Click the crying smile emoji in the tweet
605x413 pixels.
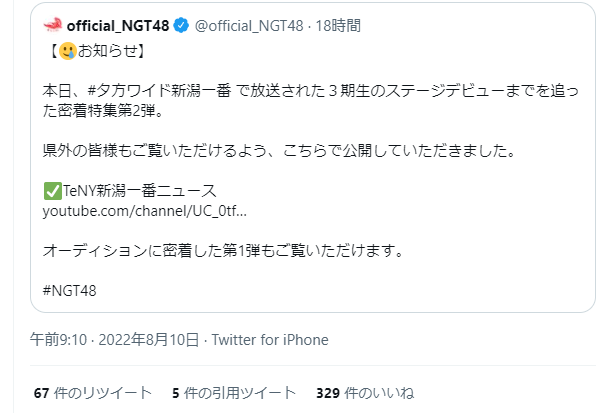tap(68, 51)
